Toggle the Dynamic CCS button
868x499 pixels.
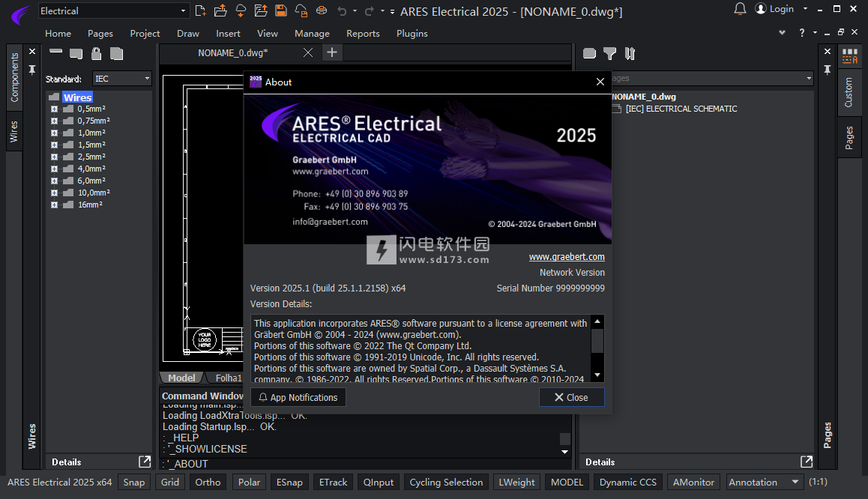click(x=627, y=483)
